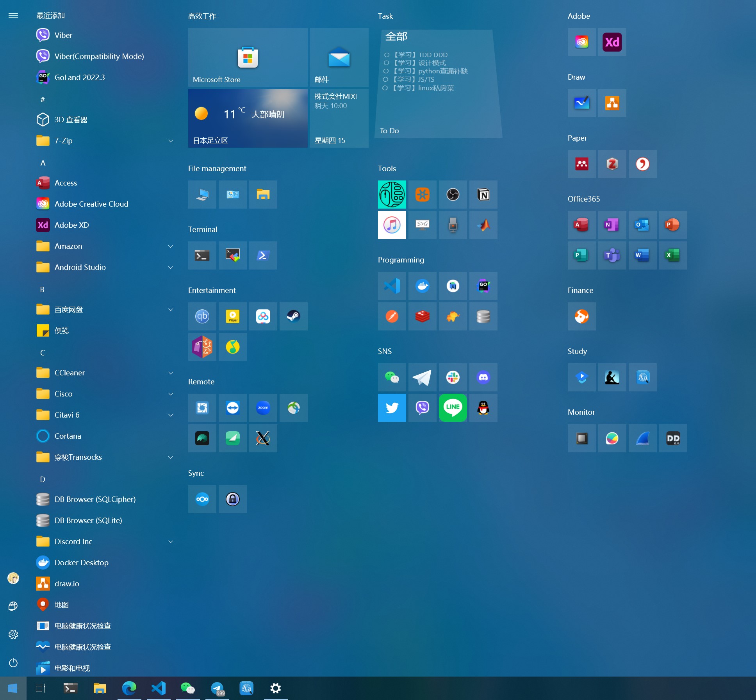Launch Docker tile in Programming group

coord(422,286)
